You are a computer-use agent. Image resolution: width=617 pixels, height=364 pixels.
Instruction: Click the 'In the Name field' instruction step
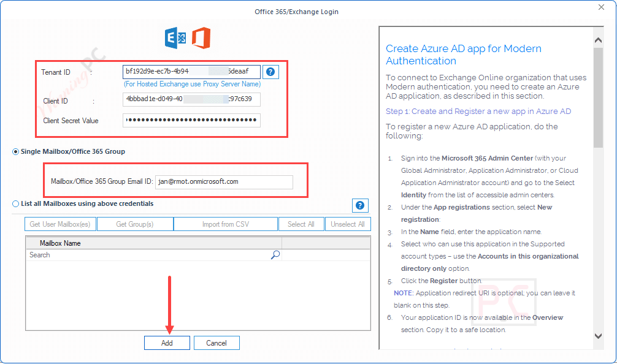point(471,232)
